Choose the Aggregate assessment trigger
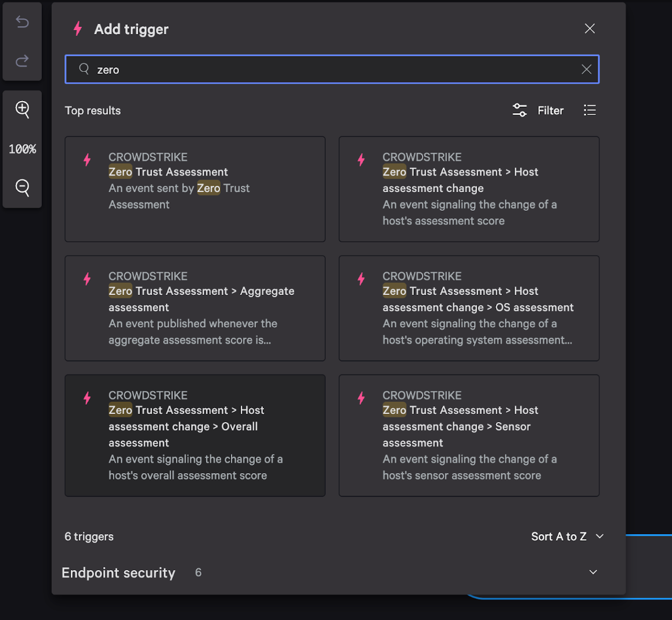Screen dimensions: 672x620 coord(195,308)
